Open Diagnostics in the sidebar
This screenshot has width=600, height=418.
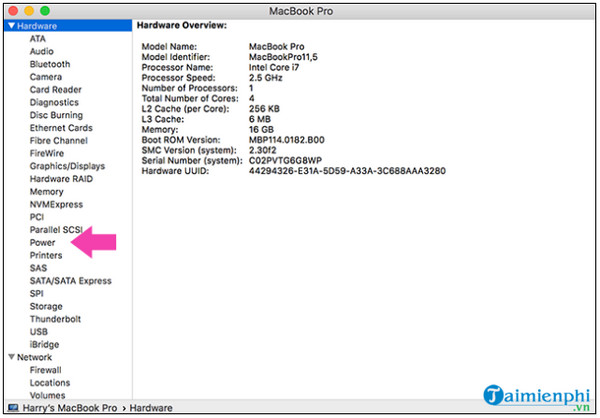click(54, 102)
